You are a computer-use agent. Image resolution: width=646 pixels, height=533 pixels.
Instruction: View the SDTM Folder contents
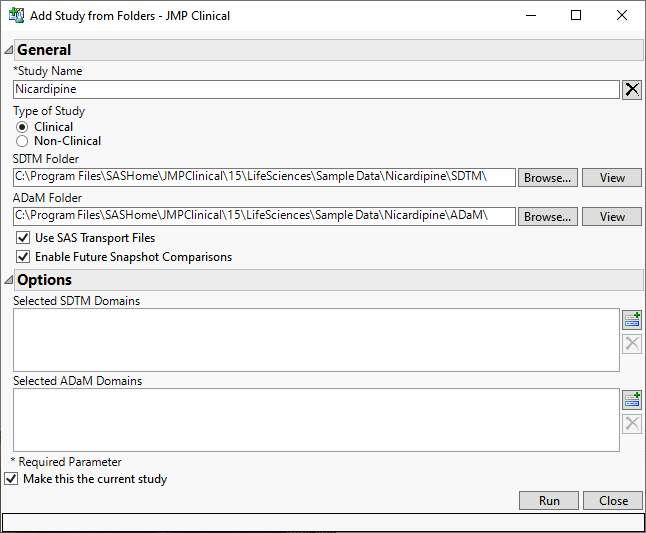[612, 178]
